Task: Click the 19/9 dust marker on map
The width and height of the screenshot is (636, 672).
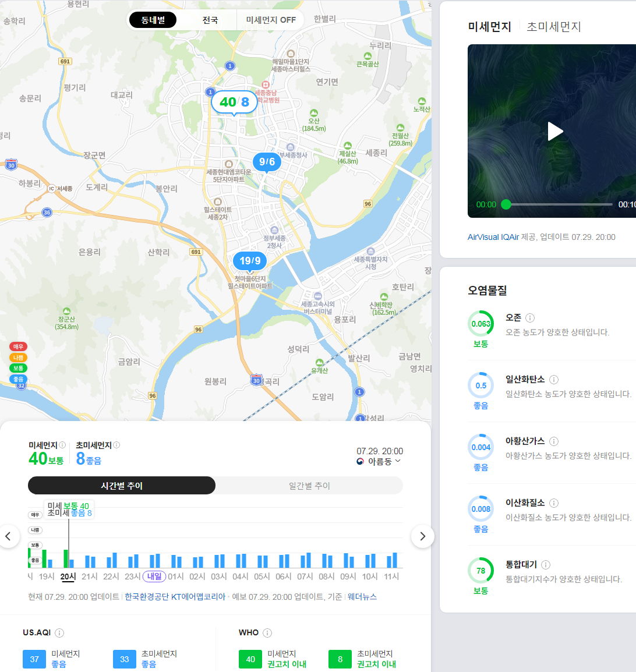Action: click(x=250, y=260)
